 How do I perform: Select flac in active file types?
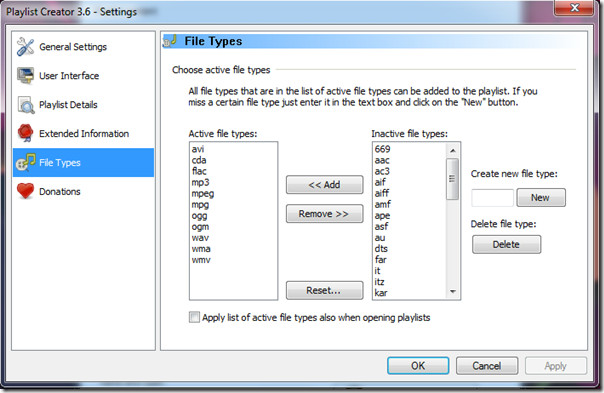233,171
